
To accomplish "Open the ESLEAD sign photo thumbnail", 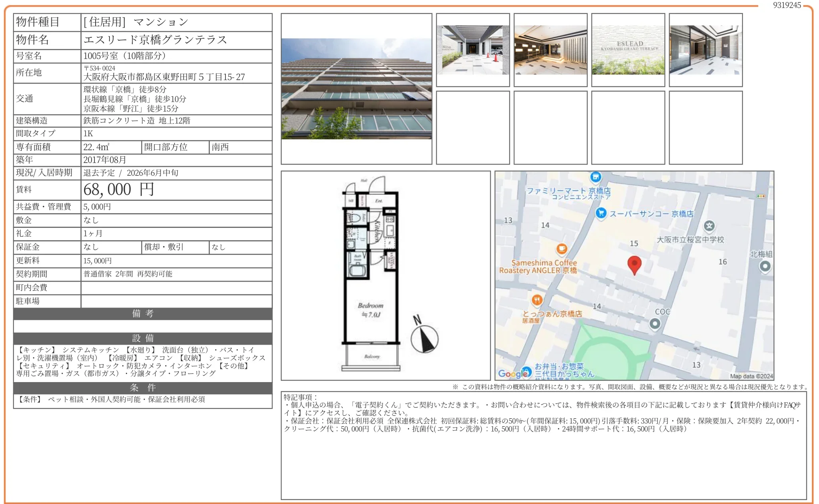I will pyautogui.click(x=628, y=50).
